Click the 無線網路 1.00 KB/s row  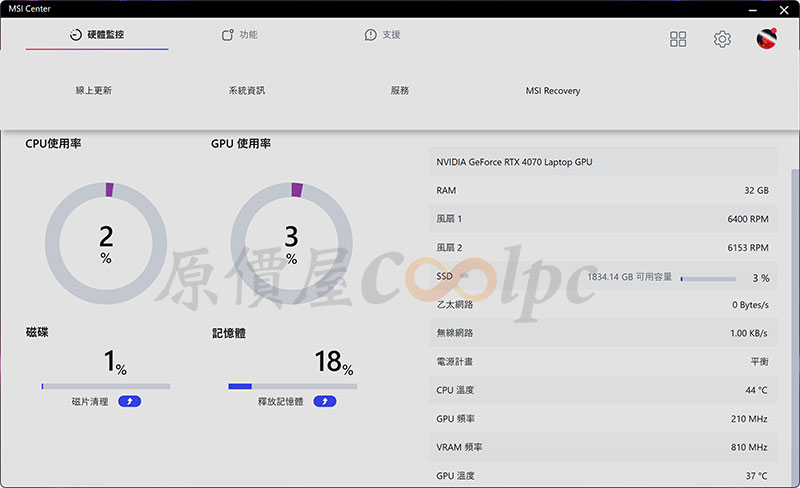(x=603, y=333)
